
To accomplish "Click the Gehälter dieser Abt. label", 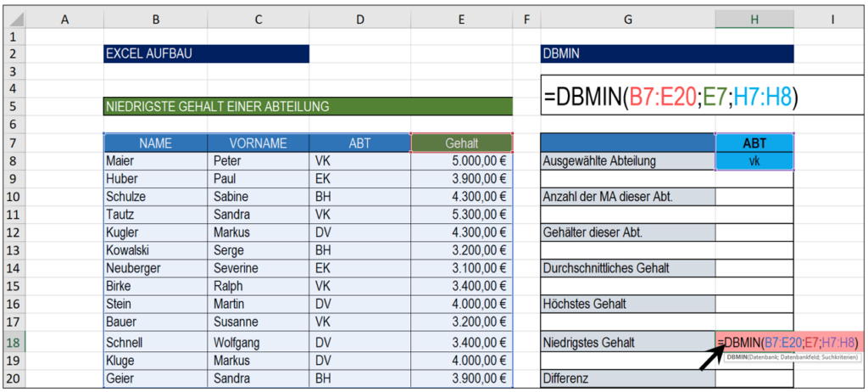I will tap(628, 232).
